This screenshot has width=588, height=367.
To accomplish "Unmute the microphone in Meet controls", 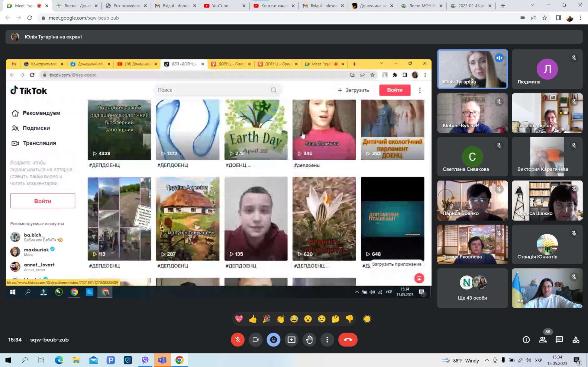I will (x=238, y=340).
